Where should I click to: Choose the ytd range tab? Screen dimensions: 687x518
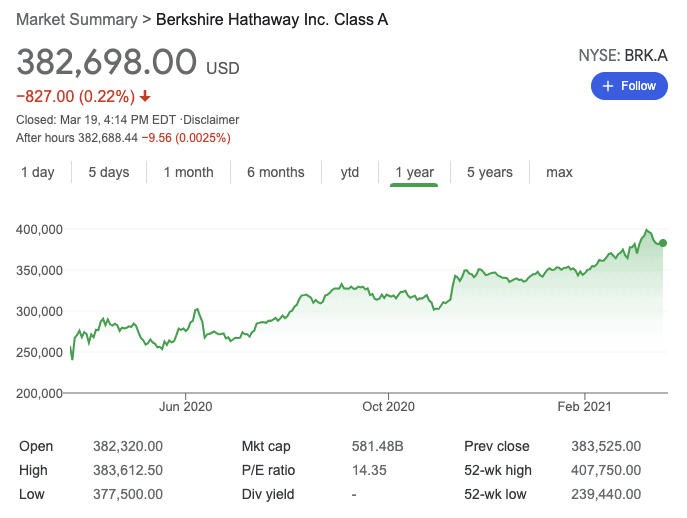pyautogui.click(x=350, y=172)
